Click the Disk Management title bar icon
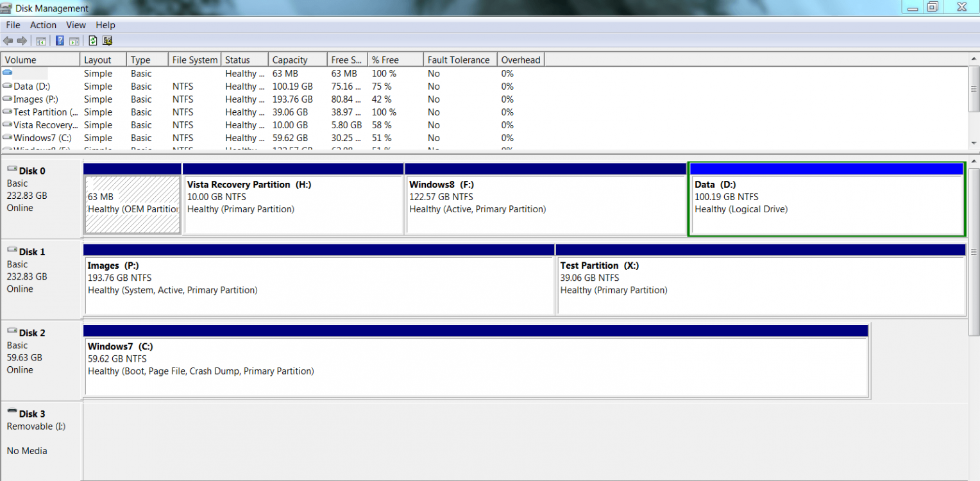The image size is (980, 481). point(7,8)
